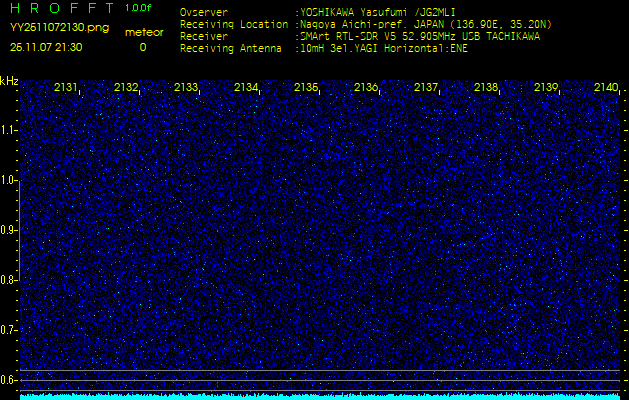629x400 pixels.
Task: Click the 2135 time marker
Action: click(x=306, y=88)
